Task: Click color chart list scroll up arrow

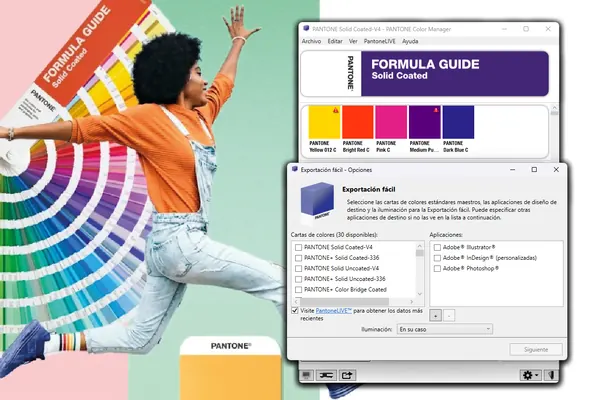Action: 420,246
